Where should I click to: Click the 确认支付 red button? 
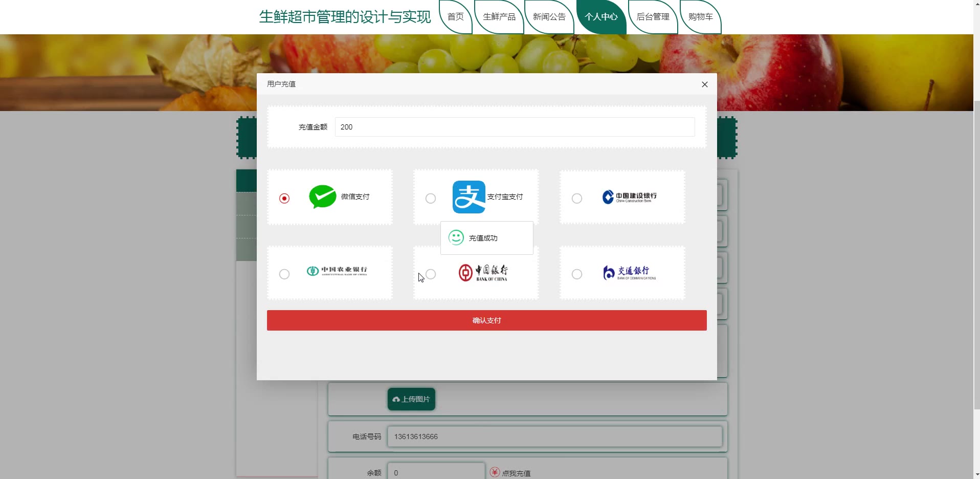[487, 320]
